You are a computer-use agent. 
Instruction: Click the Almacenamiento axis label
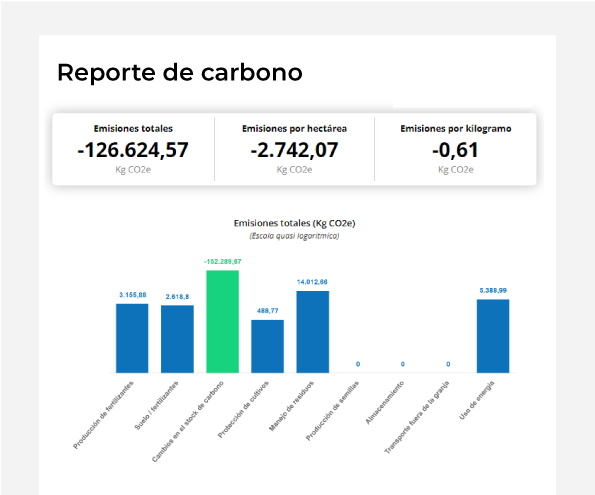point(385,402)
